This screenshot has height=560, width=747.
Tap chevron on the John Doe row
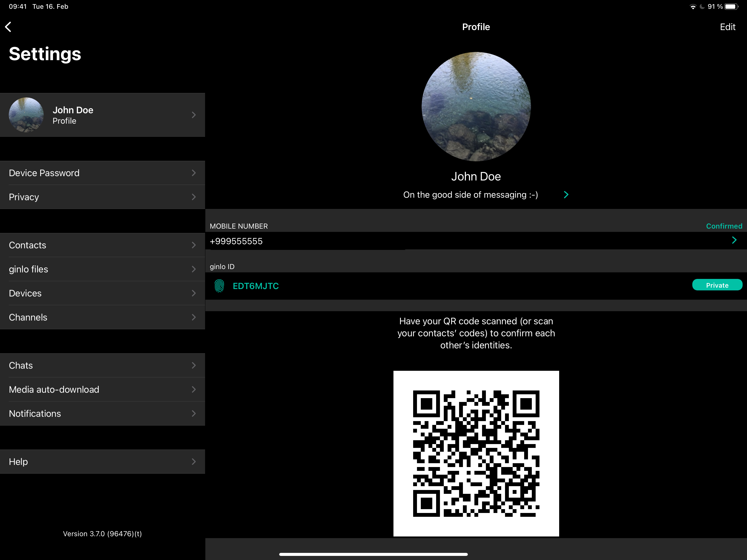tap(194, 115)
